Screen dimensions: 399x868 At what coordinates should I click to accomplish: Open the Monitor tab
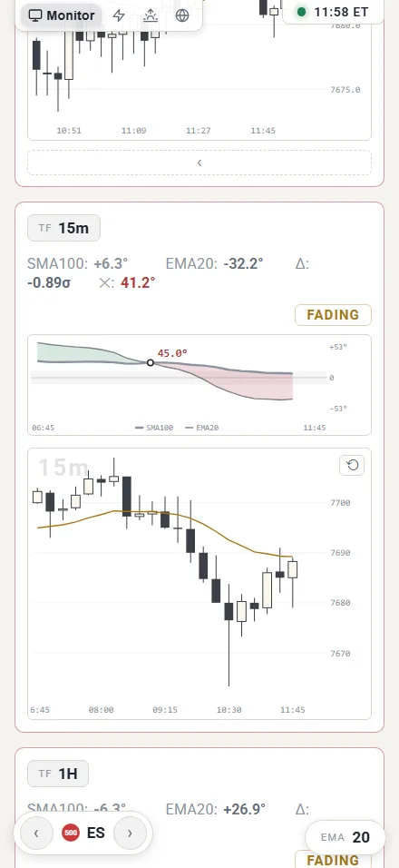(x=62, y=15)
